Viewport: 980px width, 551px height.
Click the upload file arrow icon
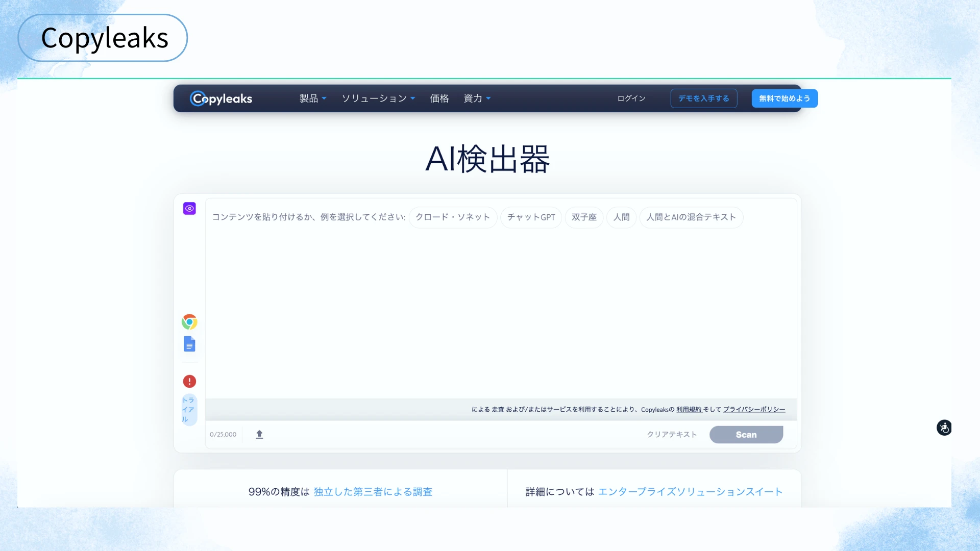259,434
